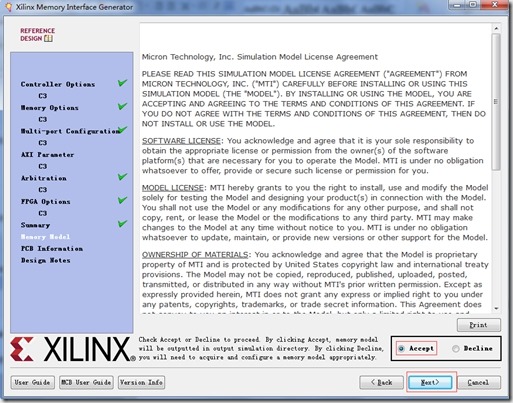Click C3 under Memory Options
513x403 pixels.
(x=43, y=119)
